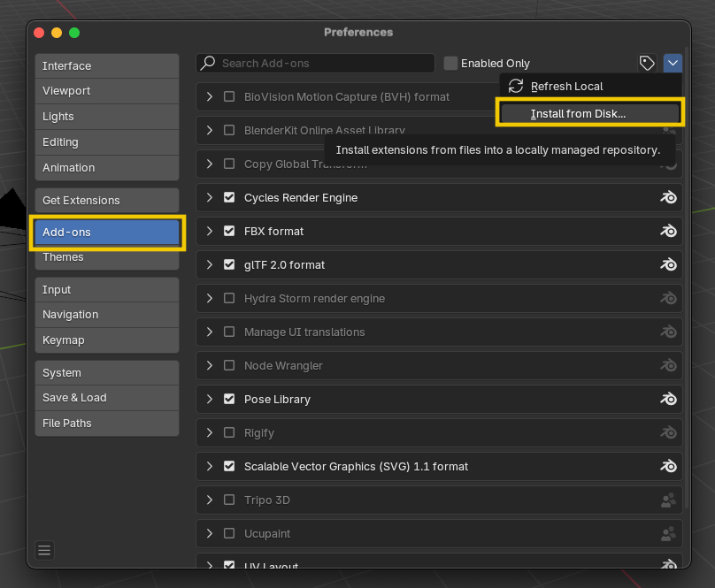Expand FBX format add-on details
The width and height of the screenshot is (715, 588).
pyautogui.click(x=210, y=231)
